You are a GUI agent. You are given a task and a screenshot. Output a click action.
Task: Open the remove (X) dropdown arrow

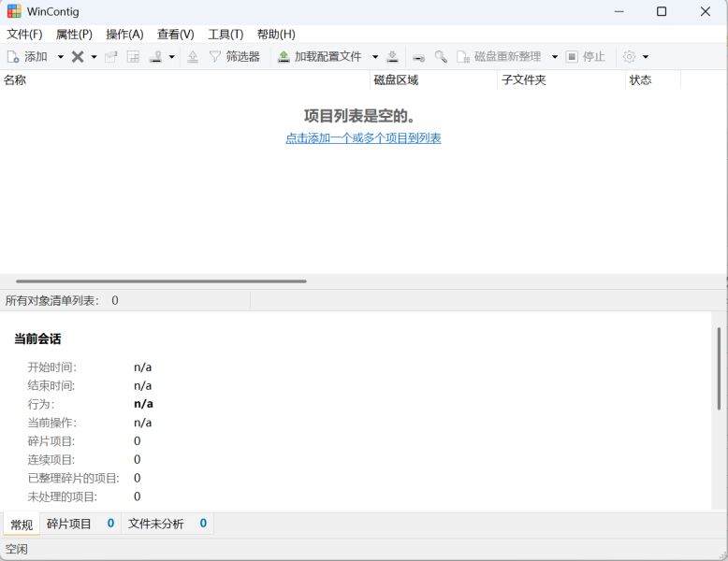pyautogui.click(x=94, y=57)
